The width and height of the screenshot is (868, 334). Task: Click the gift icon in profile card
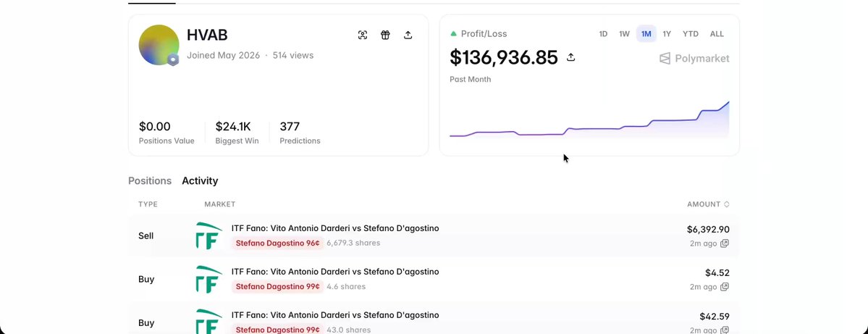385,35
